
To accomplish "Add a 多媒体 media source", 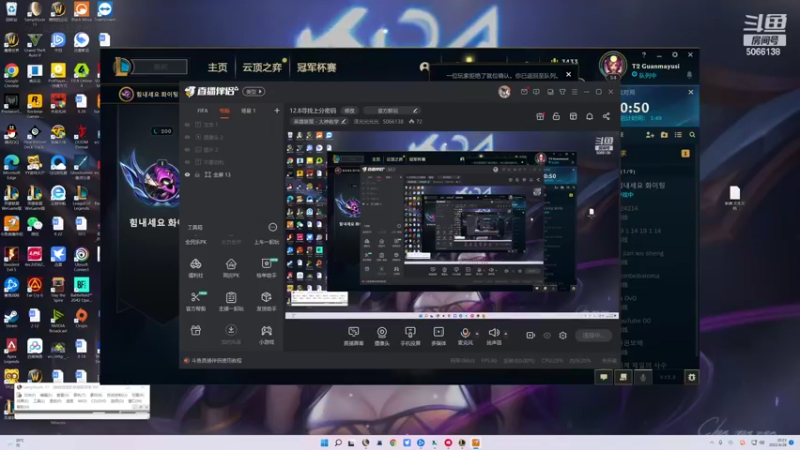I will click(x=439, y=336).
